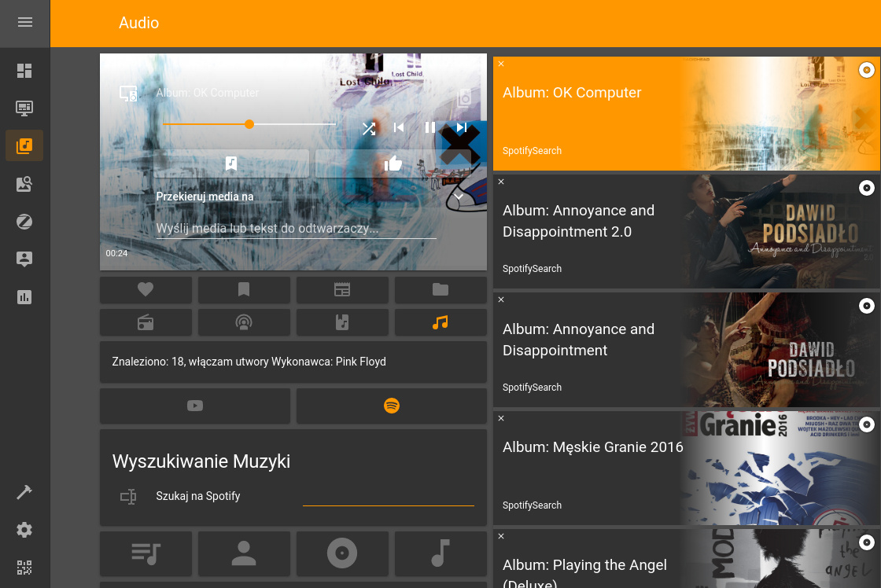Screen dimensions: 881x588
Task: Open the image search sidebar icon
Action: pos(24,184)
